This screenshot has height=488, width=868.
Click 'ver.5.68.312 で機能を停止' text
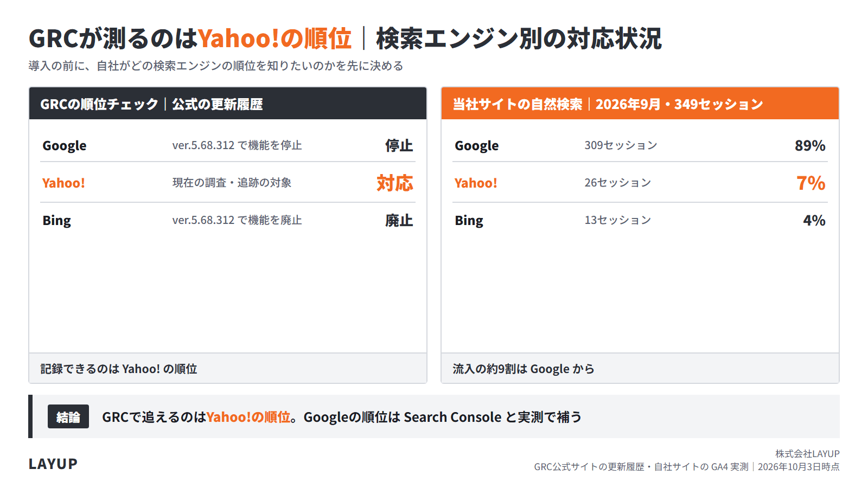(x=237, y=145)
